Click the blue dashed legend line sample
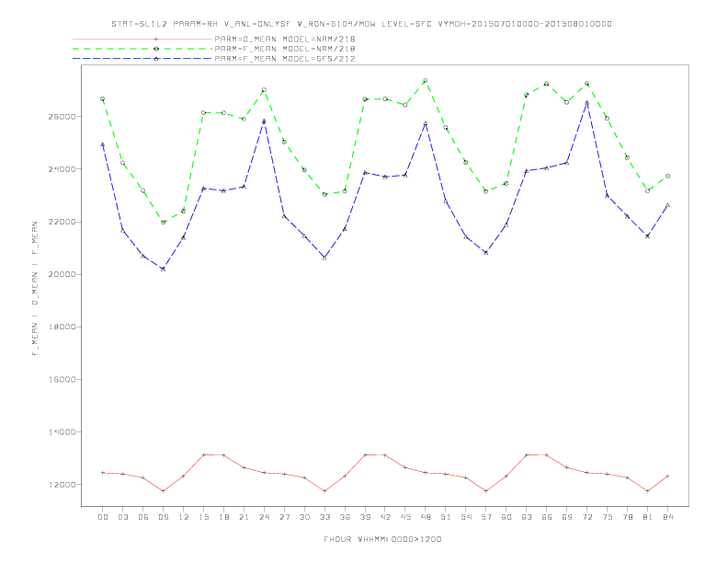This screenshot has height=563, width=728. point(142,59)
